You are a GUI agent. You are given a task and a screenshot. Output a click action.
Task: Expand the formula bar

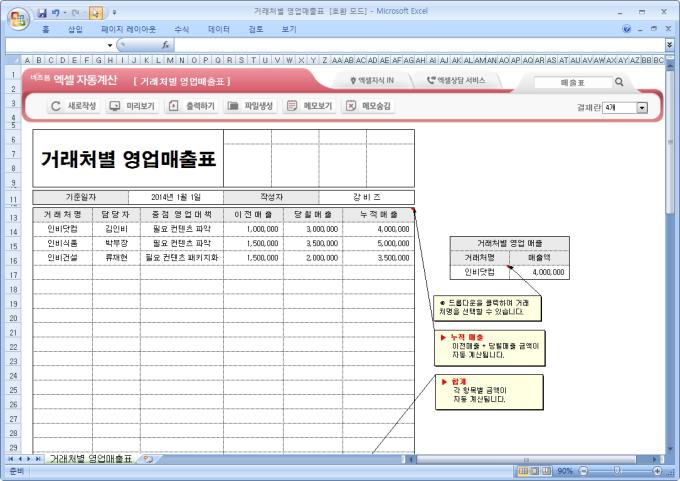(x=669, y=45)
